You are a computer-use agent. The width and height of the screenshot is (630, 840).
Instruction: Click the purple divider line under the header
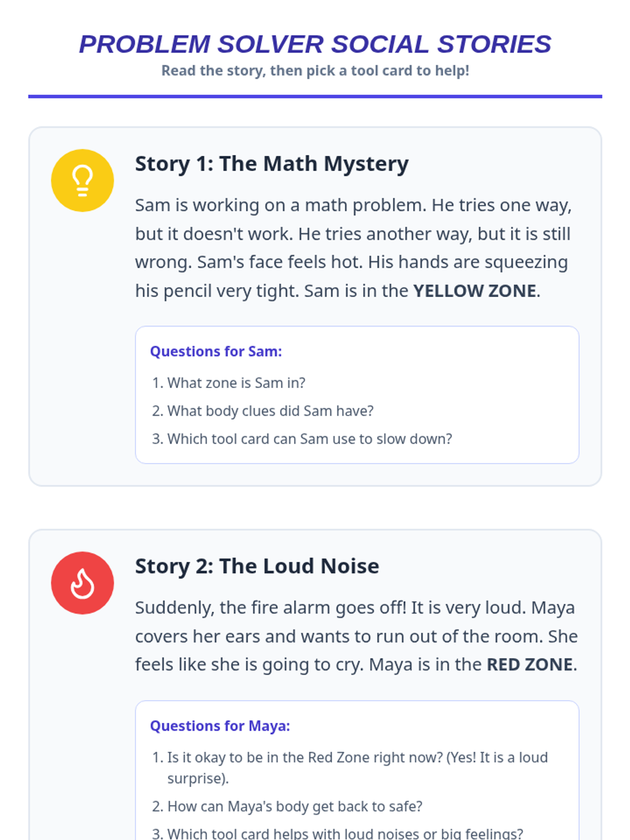pos(315,96)
